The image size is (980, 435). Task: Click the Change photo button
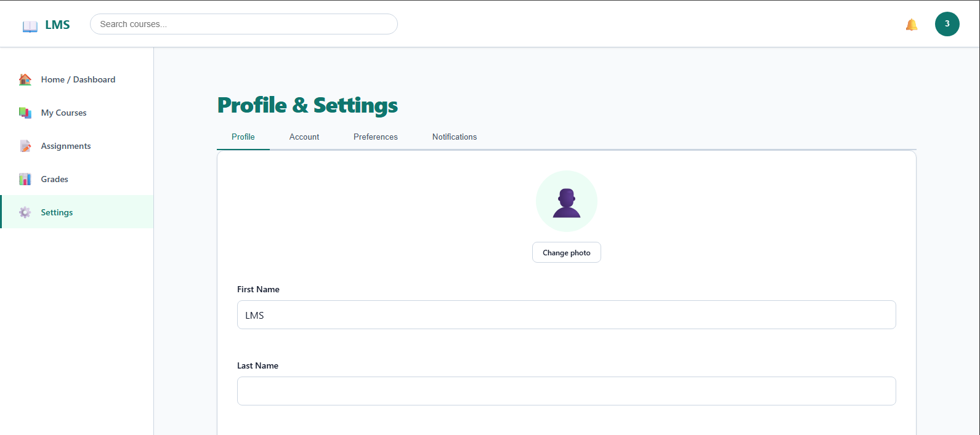pos(567,253)
